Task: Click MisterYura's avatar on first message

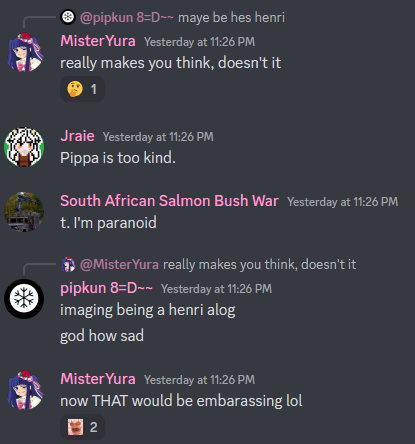Action: pos(25,52)
